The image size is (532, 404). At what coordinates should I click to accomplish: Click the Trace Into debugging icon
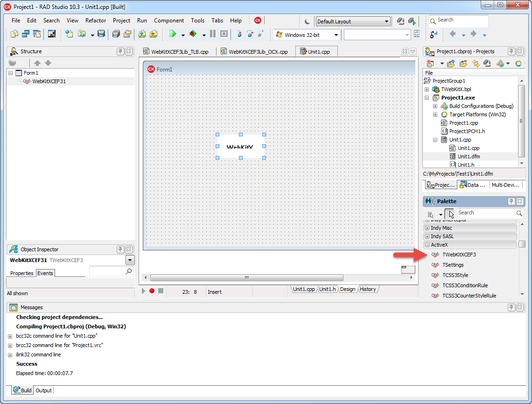(x=239, y=34)
